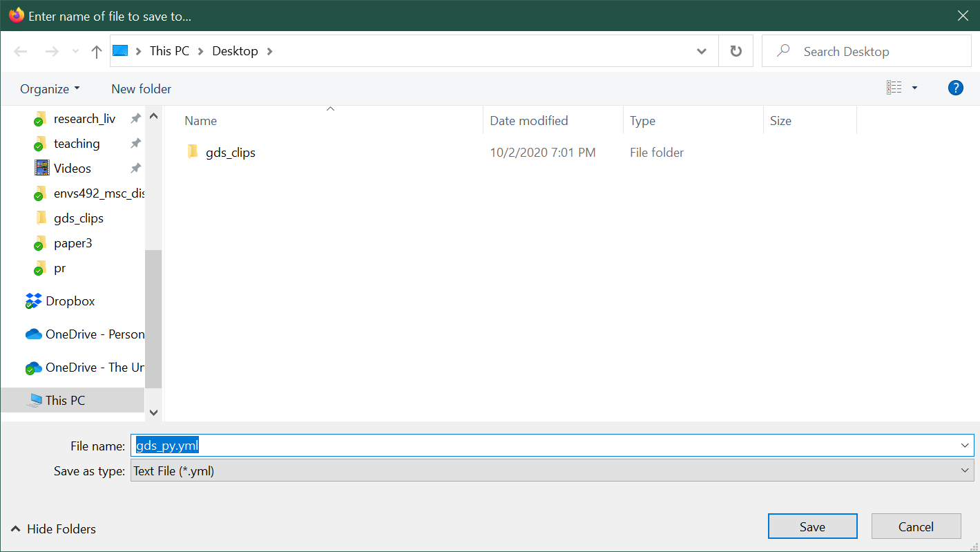Click the Save button
This screenshot has width=980, height=552.
[812, 526]
